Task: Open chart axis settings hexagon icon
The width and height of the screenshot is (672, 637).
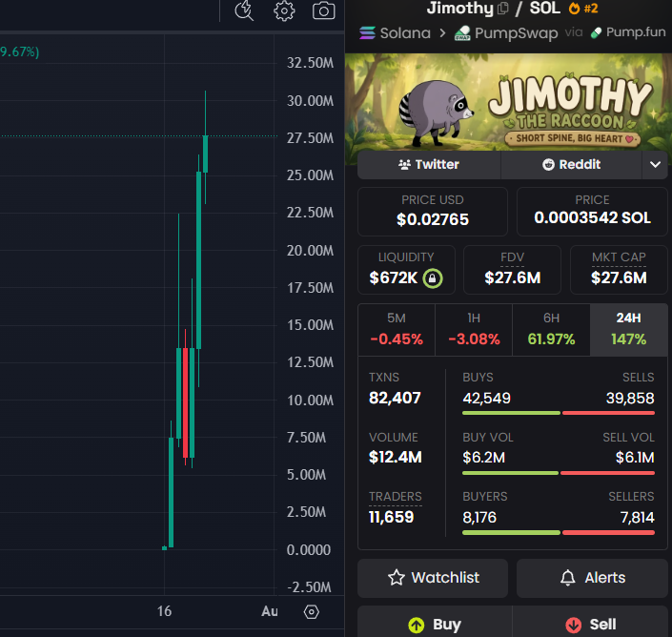Action: [x=312, y=611]
